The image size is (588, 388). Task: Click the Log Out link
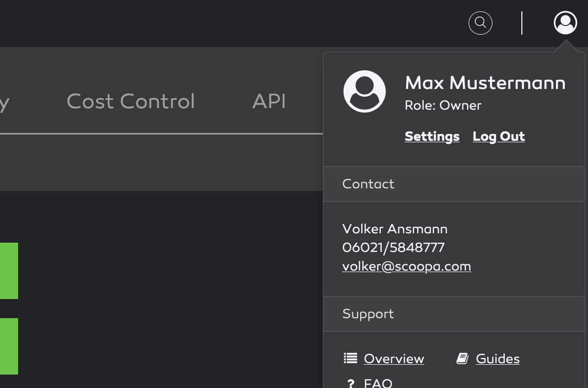coord(499,137)
